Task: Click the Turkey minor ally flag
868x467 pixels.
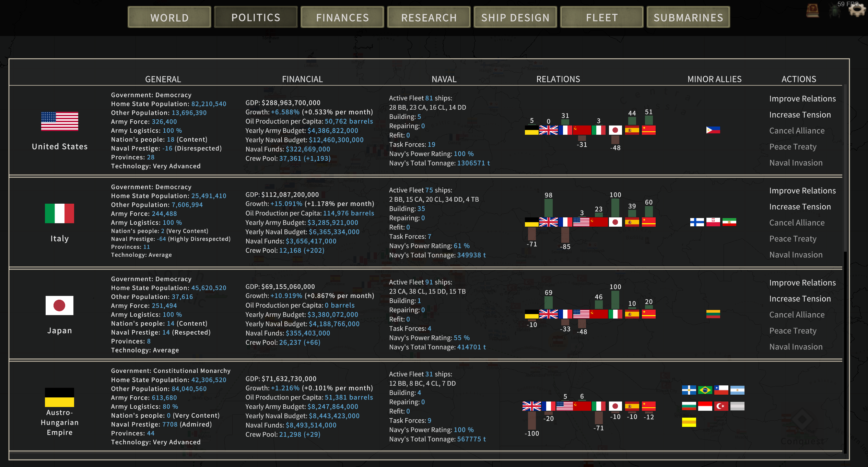Action: coord(721,406)
